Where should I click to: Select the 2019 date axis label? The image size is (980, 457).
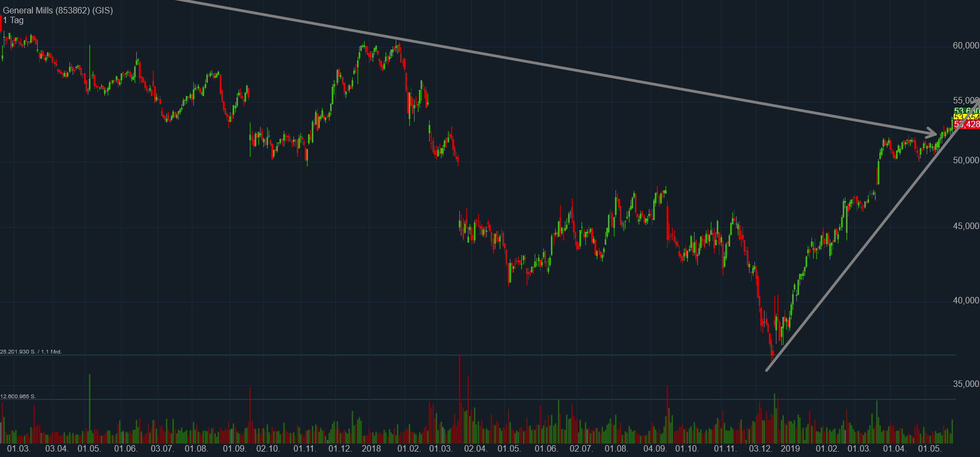[x=790, y=449]
